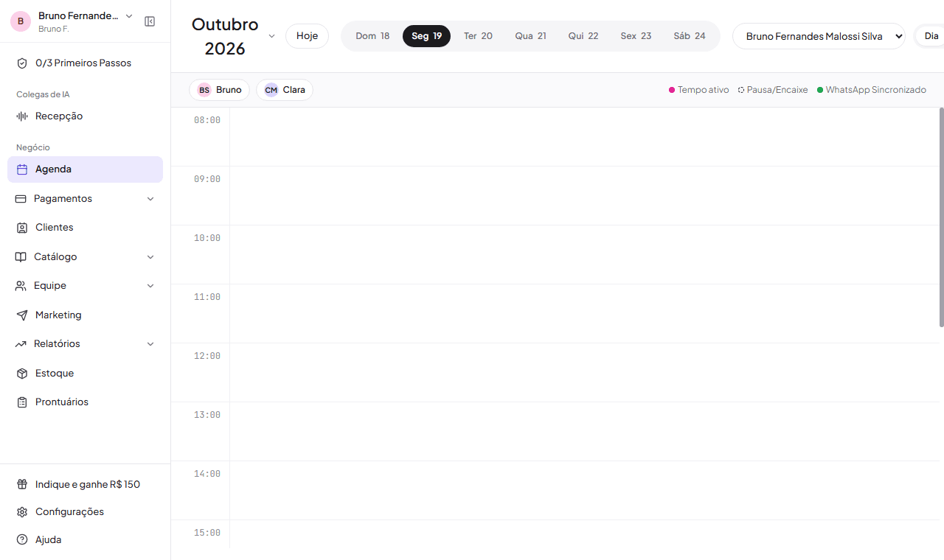Image resolution: width=944 pixels, height=560 pixels.
Task: Open Configurações via its gear icon
Action: click(x=22, y=512)
